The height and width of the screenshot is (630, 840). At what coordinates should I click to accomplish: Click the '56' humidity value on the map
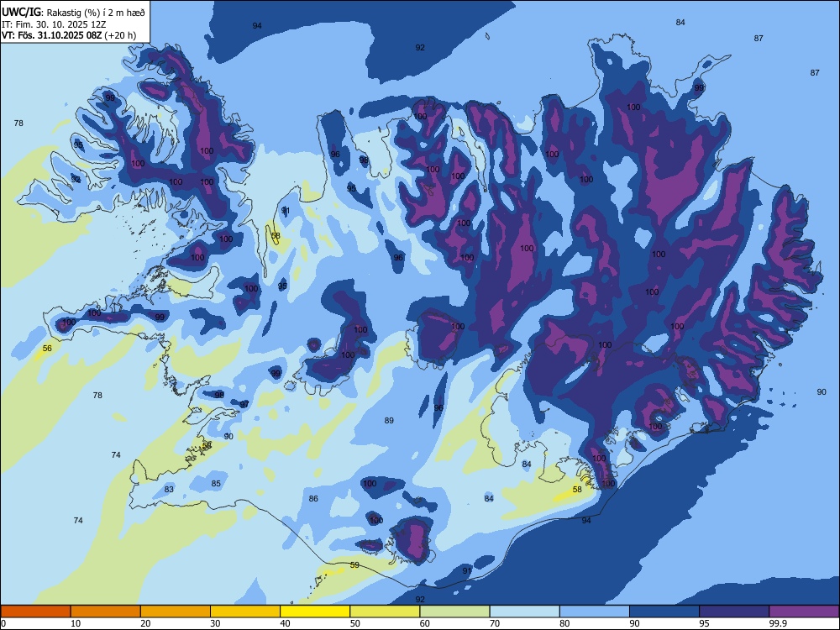47,349
